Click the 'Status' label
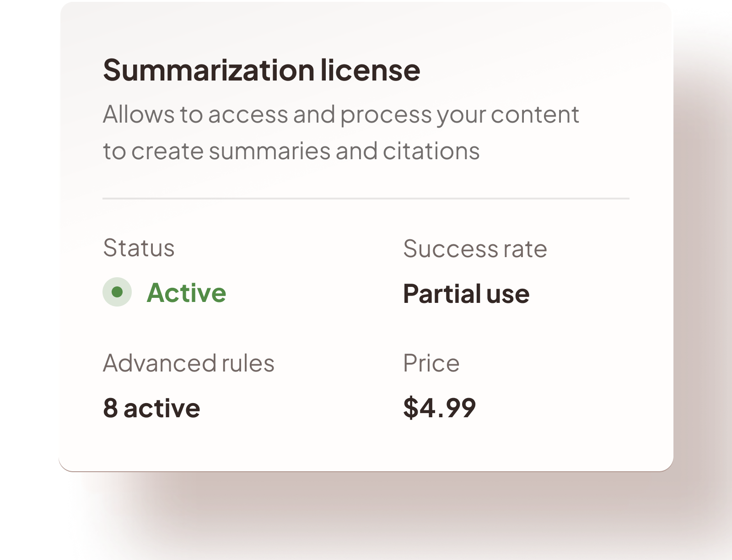This screenshot has height=560, width=732. pyautogui.click(x=139, y=248)
